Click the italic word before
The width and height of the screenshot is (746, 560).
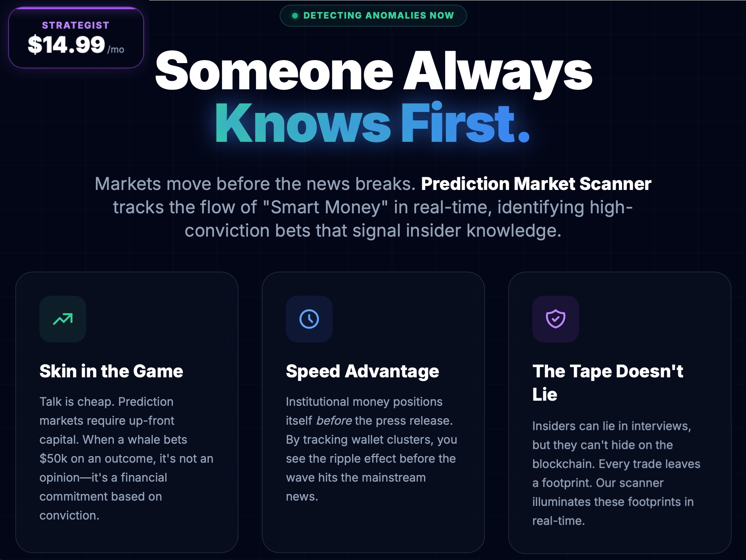[x=334, y=421]
